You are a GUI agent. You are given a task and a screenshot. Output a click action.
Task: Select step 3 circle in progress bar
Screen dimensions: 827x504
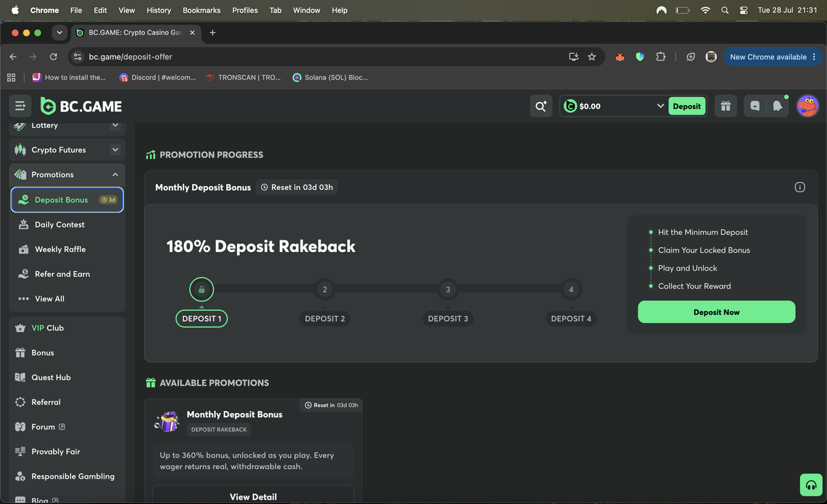pos(448,290)
